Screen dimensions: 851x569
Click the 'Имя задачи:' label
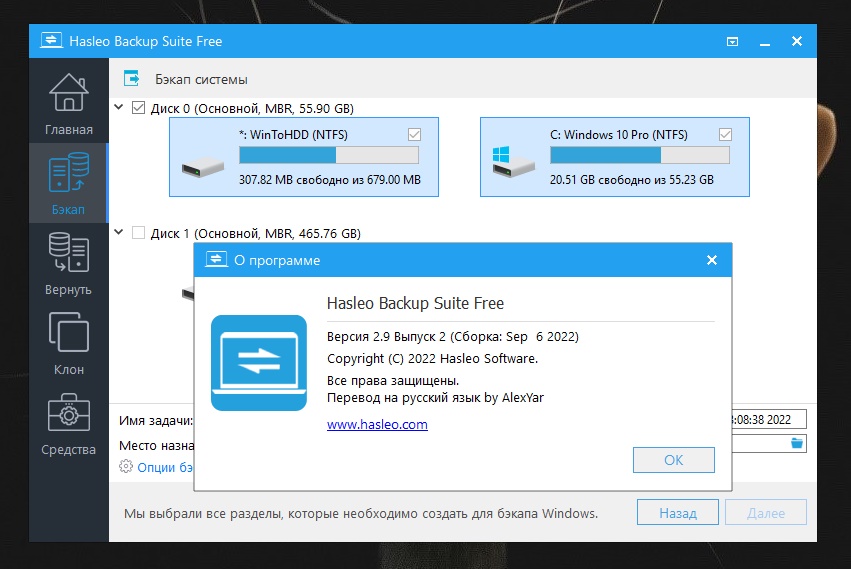(x=156, y=420)
